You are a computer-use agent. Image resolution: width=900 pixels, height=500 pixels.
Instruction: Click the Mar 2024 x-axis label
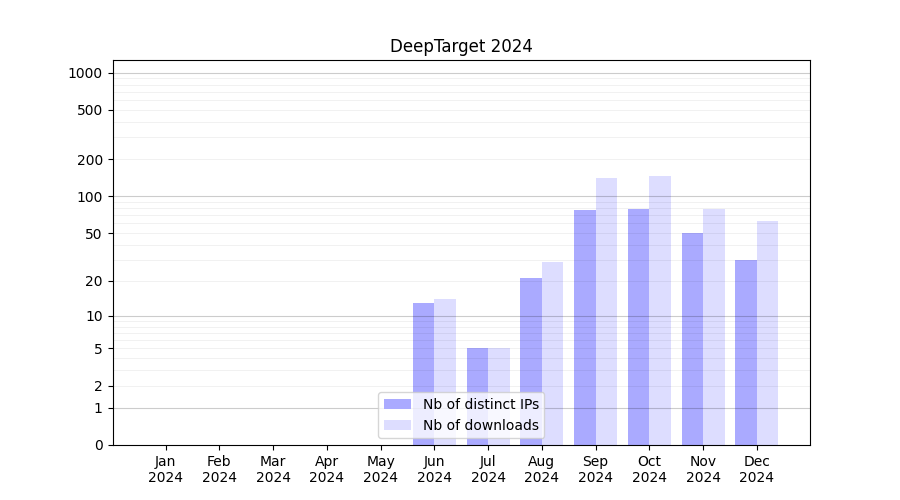click(273, 469)
